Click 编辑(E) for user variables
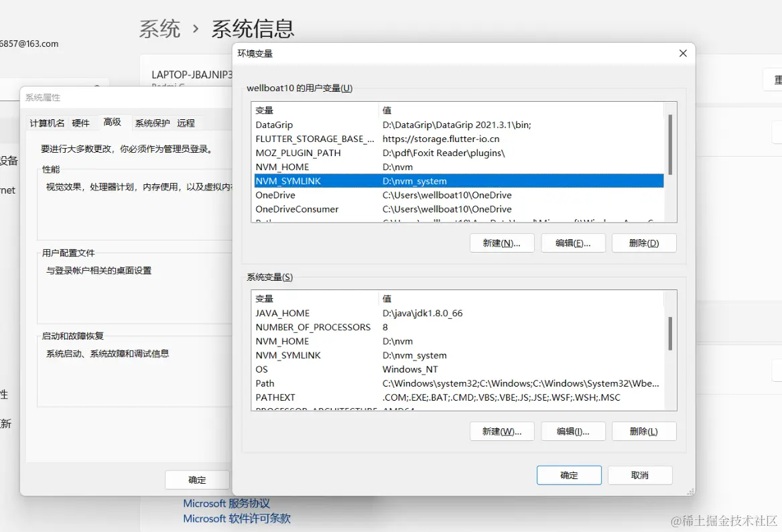The width and height of the screenshot is (782, 532). 573,243
